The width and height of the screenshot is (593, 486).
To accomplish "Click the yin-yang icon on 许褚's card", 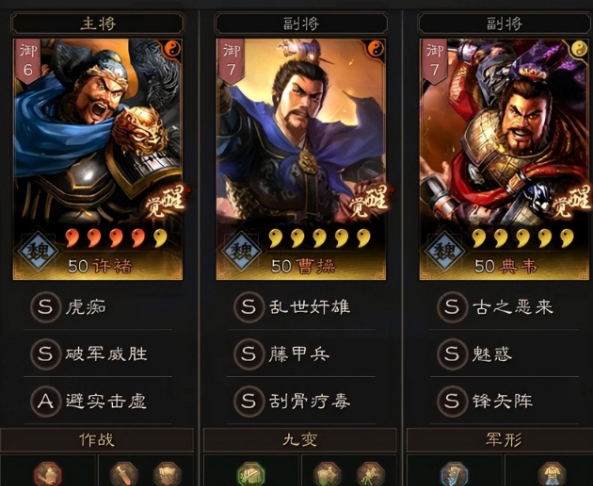I will (173, 48).
